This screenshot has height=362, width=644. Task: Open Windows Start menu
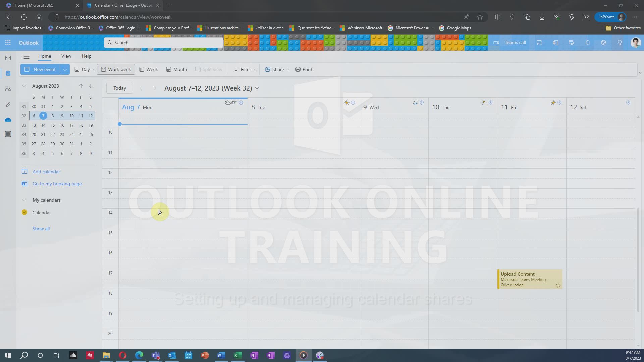(x=8, y=355)
